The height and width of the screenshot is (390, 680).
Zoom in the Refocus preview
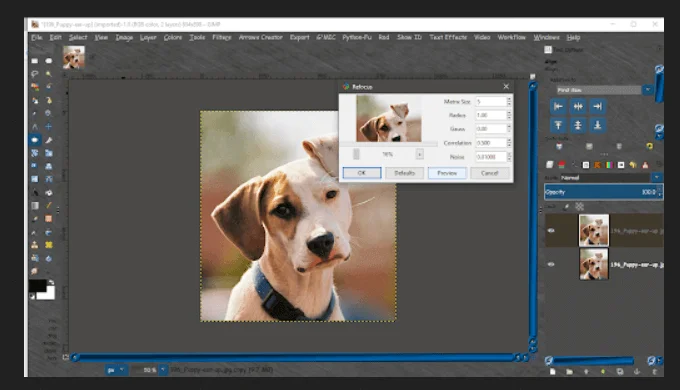pos(419,154)
